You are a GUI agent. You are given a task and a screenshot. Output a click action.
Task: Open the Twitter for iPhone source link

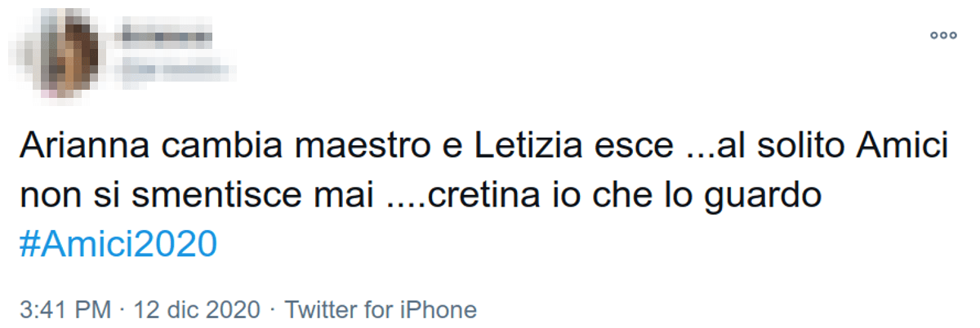point(381,310)
